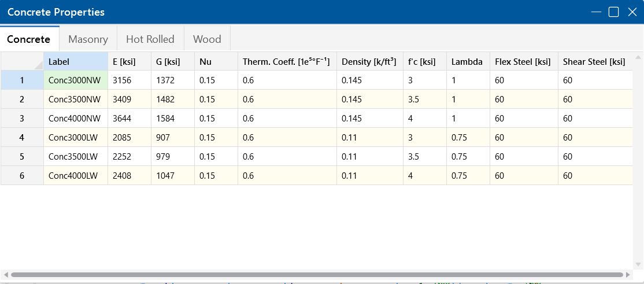Click f'c value 3.5 in row 5

(x=424, y=157)
